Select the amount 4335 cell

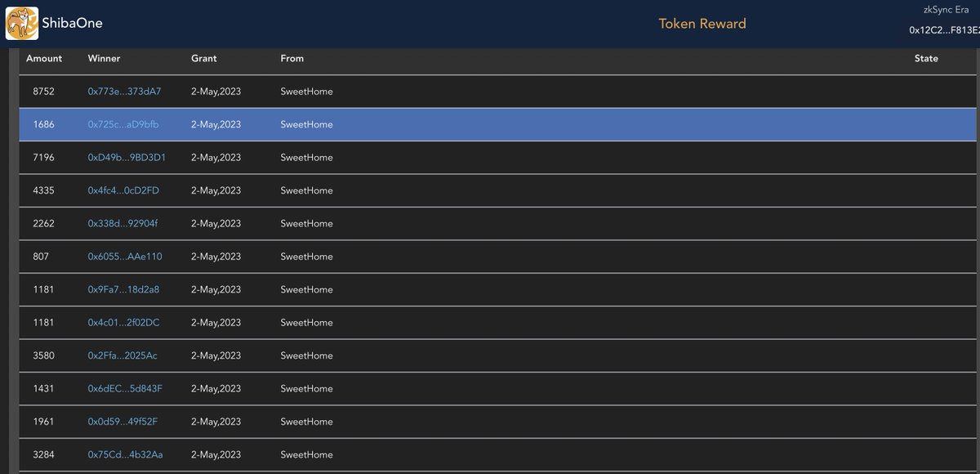pyautogui.click(x=43, y=190)
